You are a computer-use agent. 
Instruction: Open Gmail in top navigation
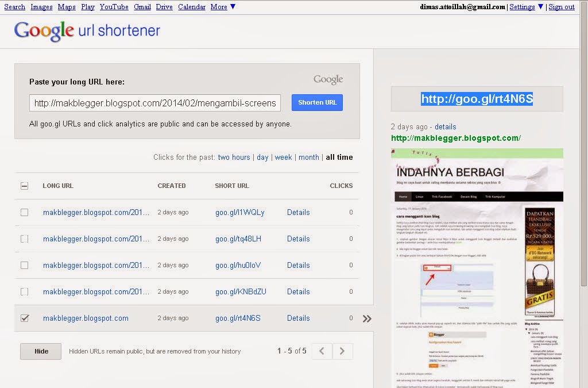tap(142, 7)
